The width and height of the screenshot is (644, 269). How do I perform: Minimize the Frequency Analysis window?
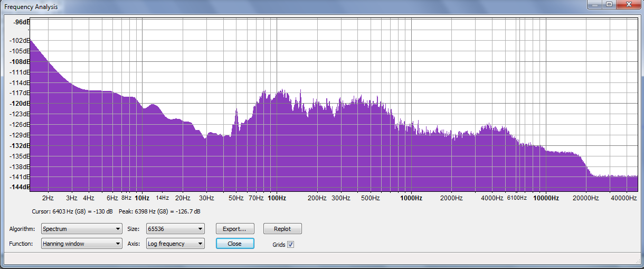(594, 5)
